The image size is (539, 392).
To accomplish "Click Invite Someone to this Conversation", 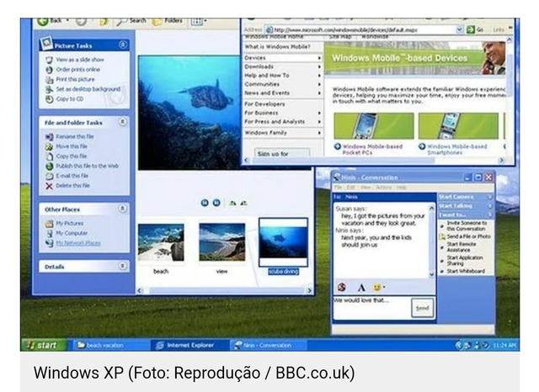I will (467, 226).
